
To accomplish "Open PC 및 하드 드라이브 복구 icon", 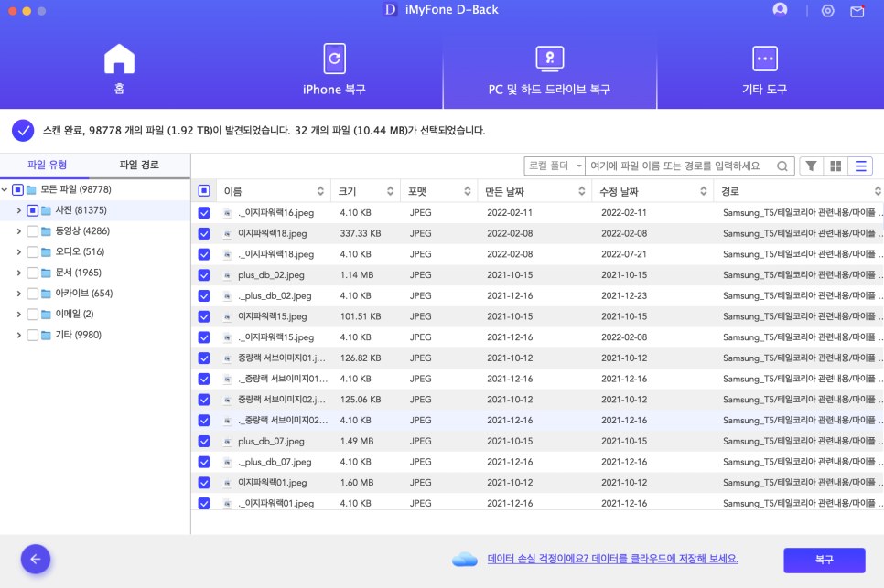I will pyautogui.click(x=550, y=59).
